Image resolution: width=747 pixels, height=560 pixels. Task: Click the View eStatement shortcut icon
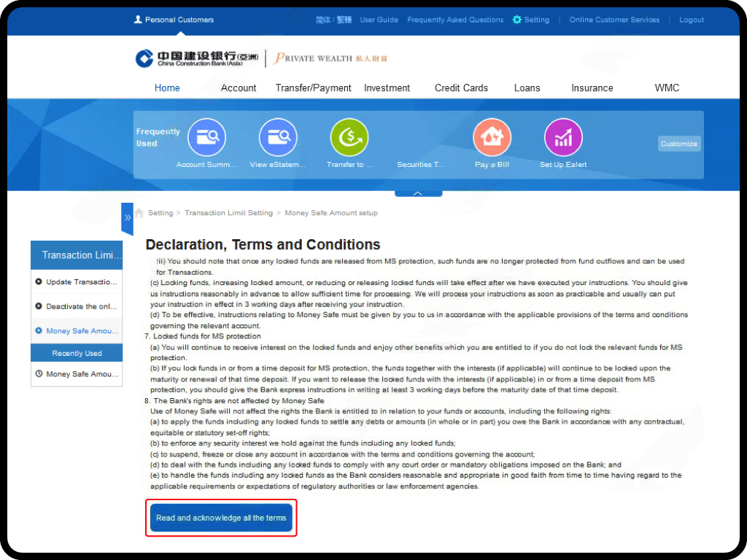278,137
